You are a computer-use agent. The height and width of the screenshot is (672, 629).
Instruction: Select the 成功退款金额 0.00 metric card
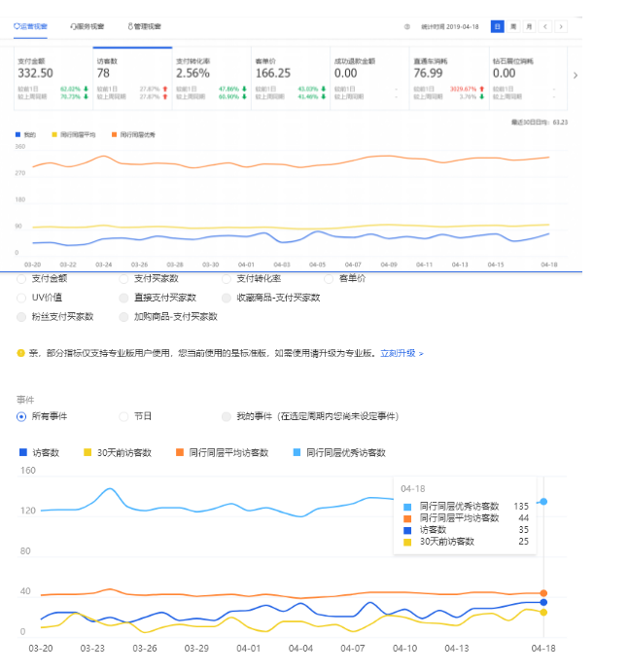pyautogui.click(x=369, y=79)
